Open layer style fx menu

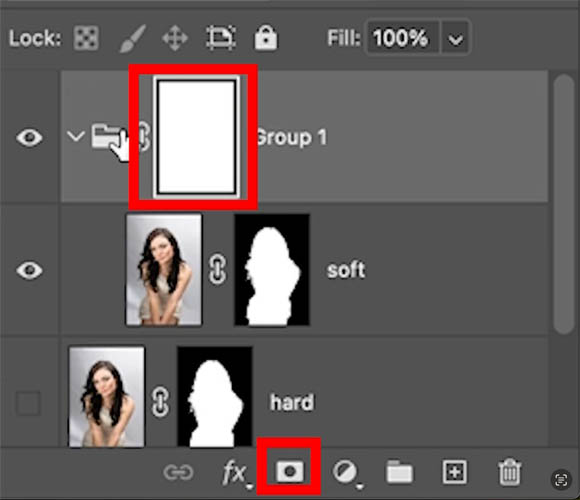236,473
